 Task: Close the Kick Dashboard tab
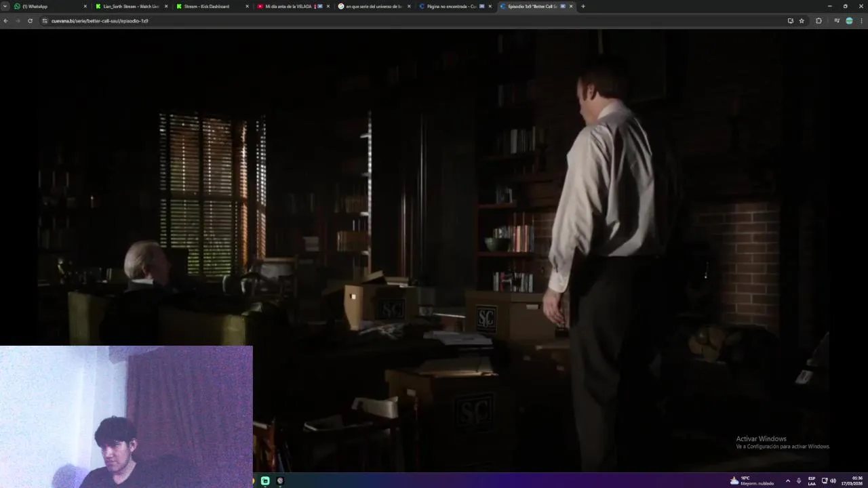(x=247, y=6)
